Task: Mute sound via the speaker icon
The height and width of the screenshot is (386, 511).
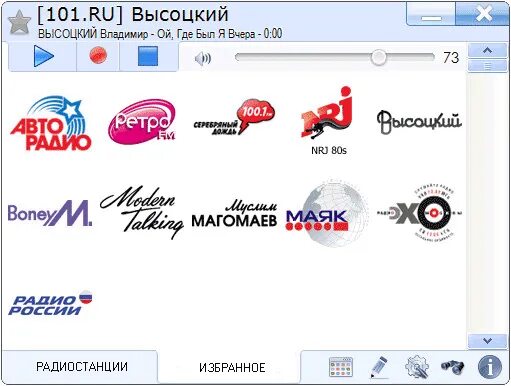Action: click(x=203, y=59)
